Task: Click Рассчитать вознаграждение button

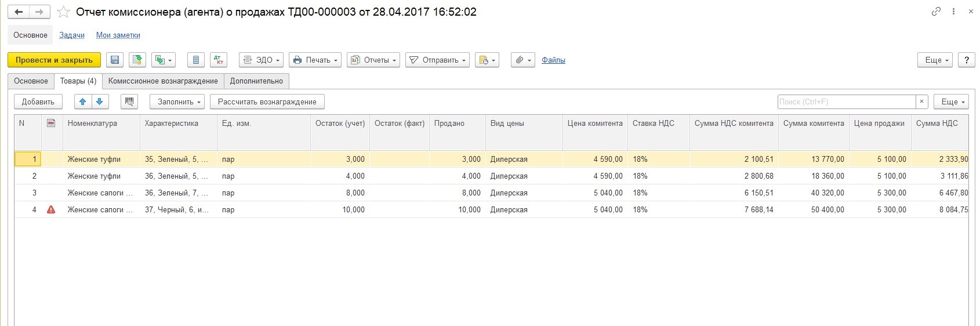Action: [x=267, y=102]
